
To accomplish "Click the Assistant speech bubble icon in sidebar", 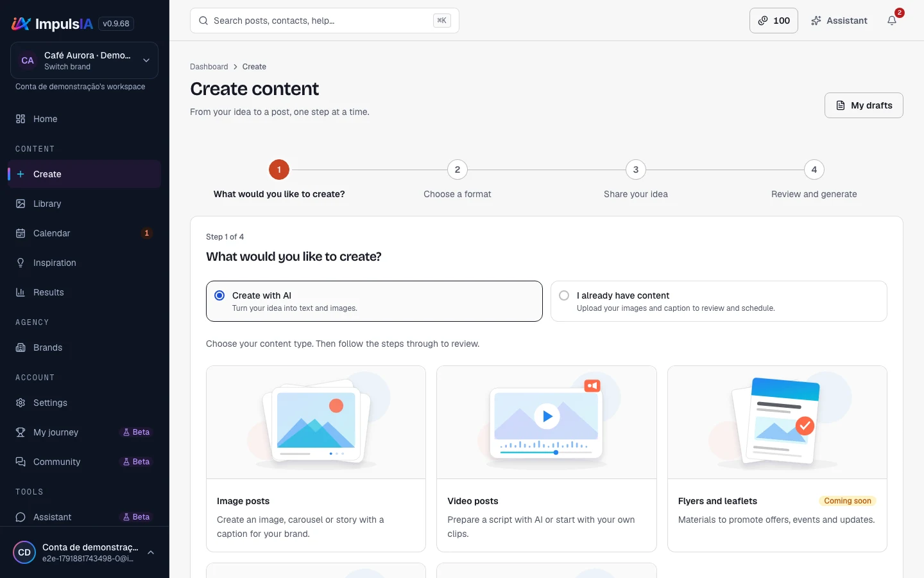I will click(x=21, y=517).
